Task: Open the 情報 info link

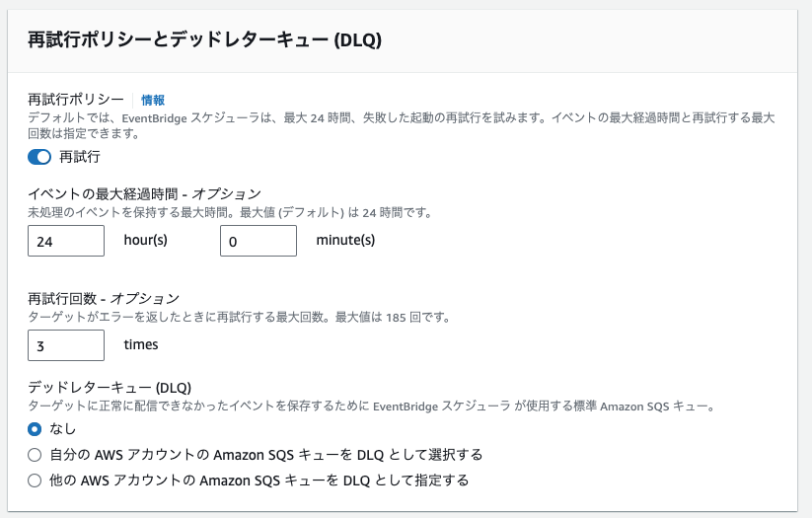Action: coord(153,100)
